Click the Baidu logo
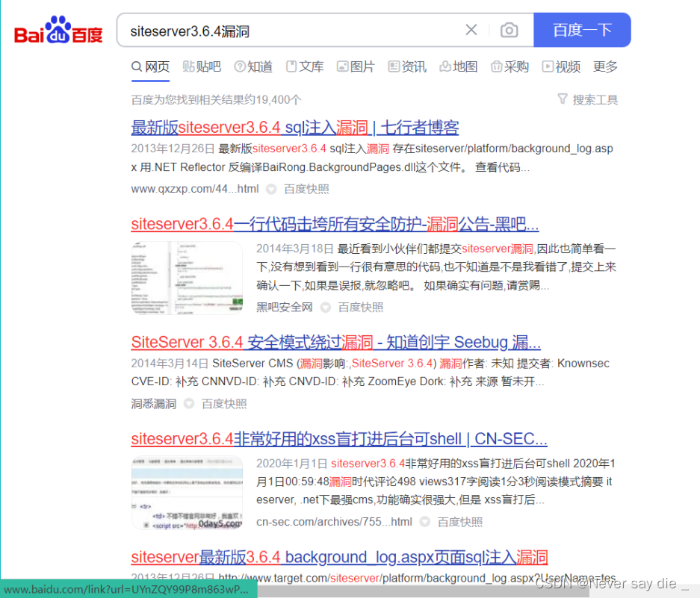Screen dimensions: 700x598 tap(58, 31)
